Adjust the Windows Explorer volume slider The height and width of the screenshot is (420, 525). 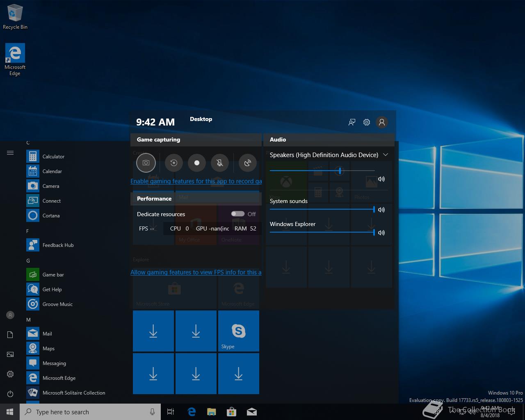(322, 232)
